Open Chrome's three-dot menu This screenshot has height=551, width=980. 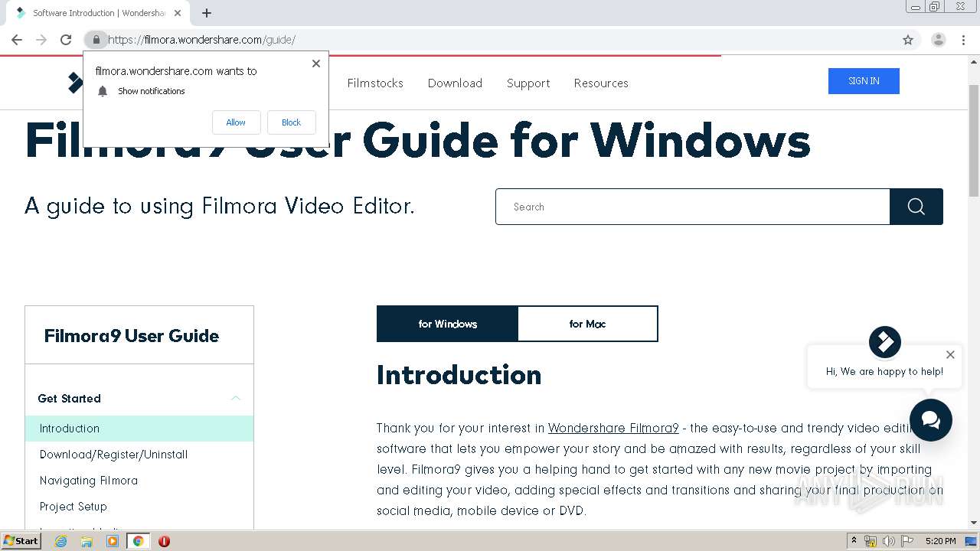click(963, 40)
